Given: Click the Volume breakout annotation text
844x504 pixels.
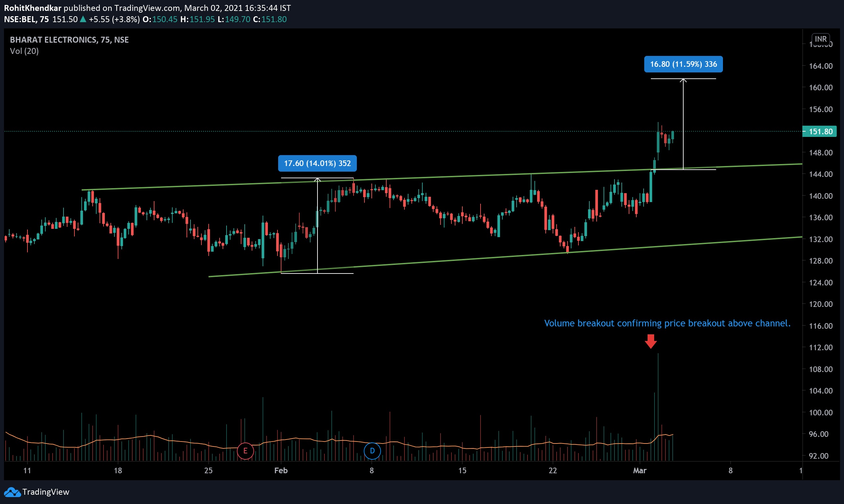Looking at the screenshot, I should [667, 323].
